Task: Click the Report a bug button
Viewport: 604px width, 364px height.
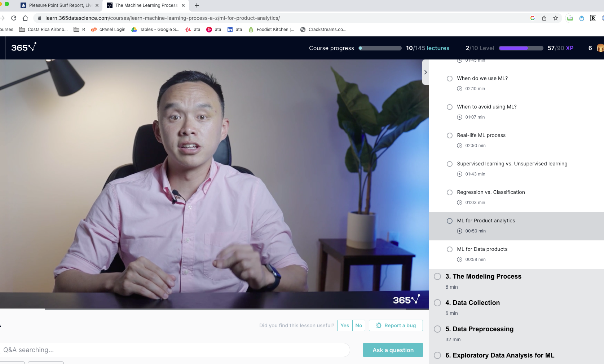Action: 396,325
